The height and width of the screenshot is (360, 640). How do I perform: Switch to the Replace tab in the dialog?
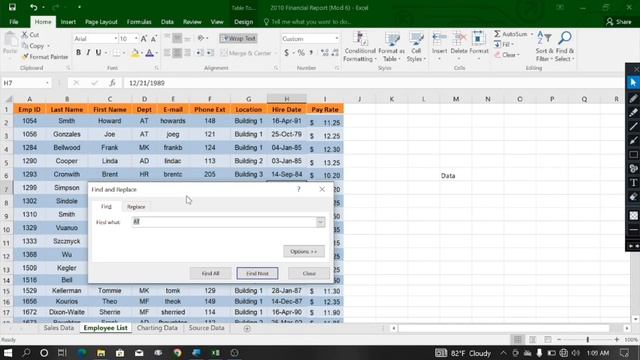click(136, 207)
